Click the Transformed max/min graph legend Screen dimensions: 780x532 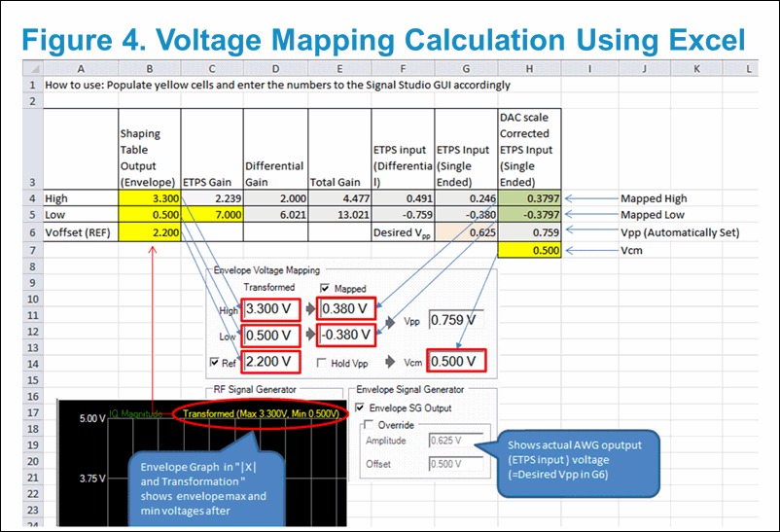[x=261, y=413]
